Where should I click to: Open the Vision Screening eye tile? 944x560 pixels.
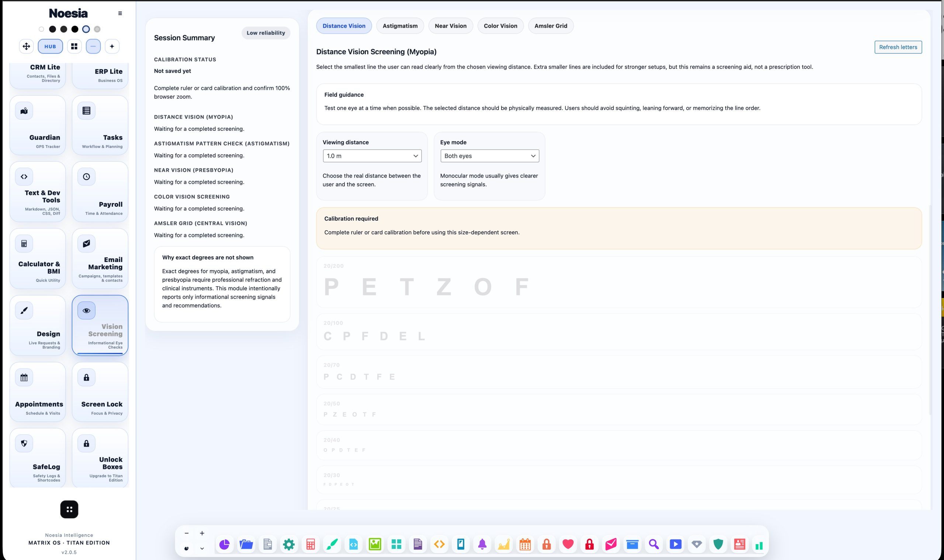coord(100,325)
